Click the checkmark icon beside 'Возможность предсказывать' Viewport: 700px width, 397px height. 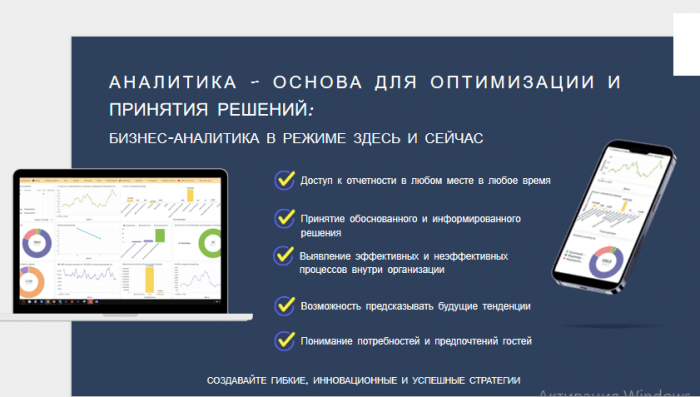click(x=284, y=306)
